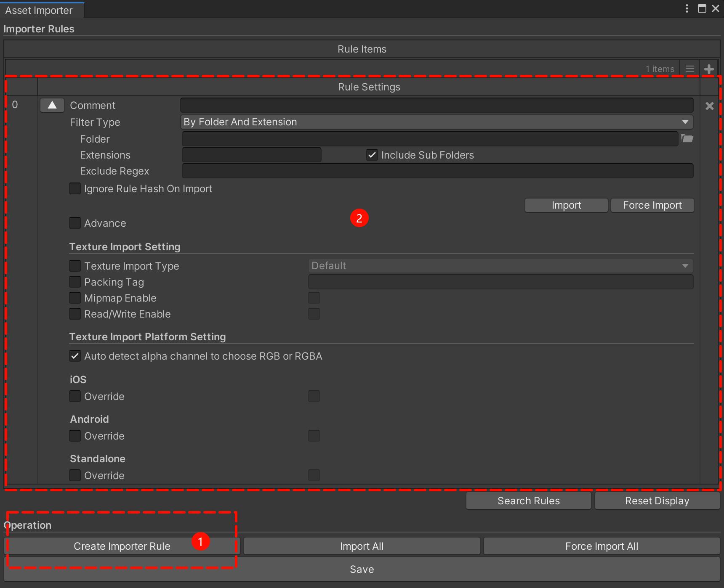Click the folder browse icon
The height and width of the screenshot is (588, 724).
(687, 138)
